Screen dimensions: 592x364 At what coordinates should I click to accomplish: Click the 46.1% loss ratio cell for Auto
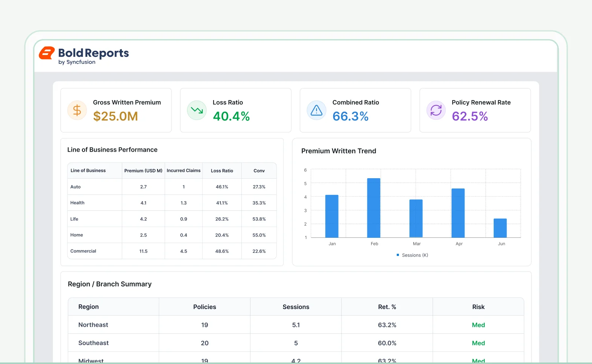point(222,187)
